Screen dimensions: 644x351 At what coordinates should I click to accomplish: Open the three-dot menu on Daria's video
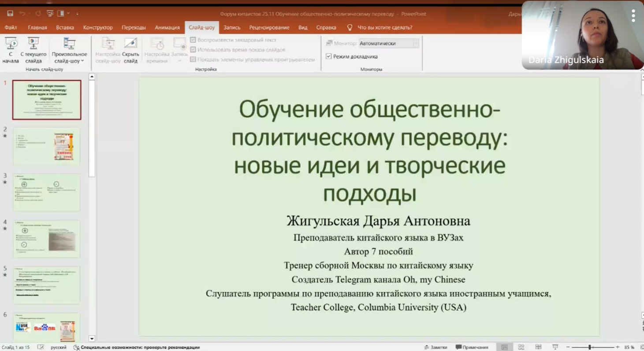coord(633,16)
